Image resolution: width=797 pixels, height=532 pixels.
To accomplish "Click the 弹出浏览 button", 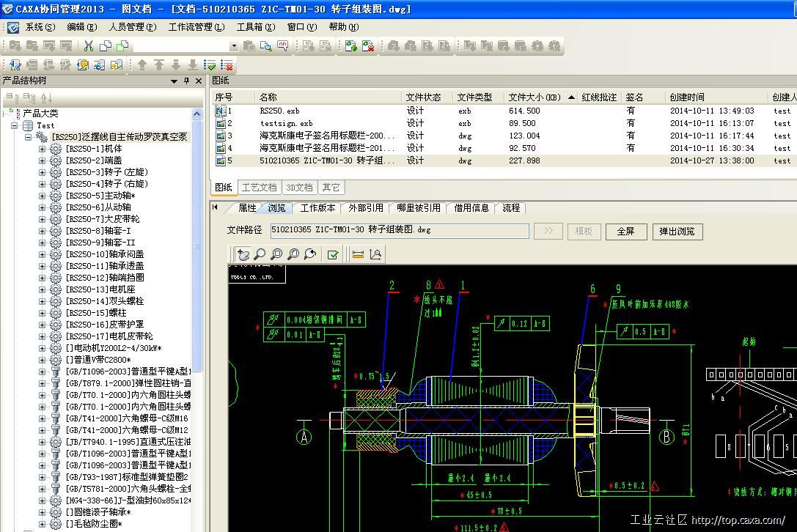I will pos(677,232).
